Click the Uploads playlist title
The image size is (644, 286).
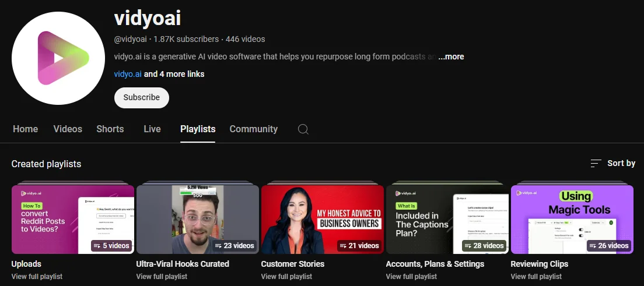26,264
